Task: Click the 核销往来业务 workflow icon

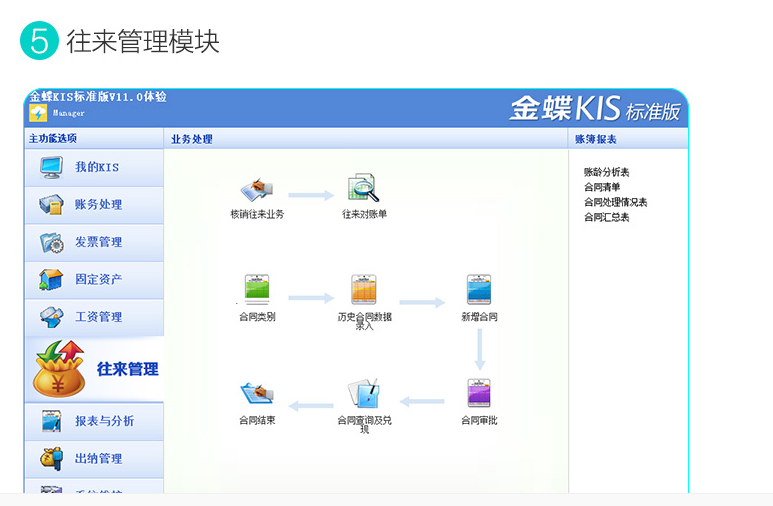Action: [257, 191]
